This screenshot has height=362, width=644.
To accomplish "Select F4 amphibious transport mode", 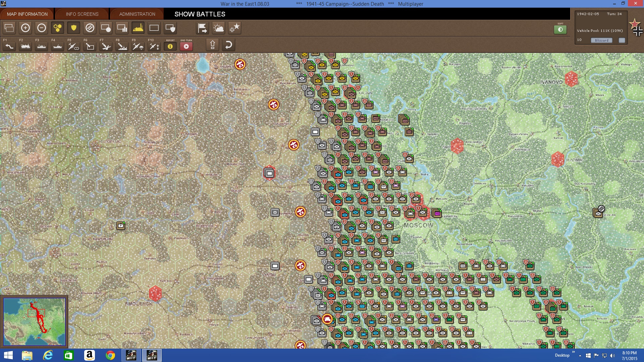I will tap(58, 46).
